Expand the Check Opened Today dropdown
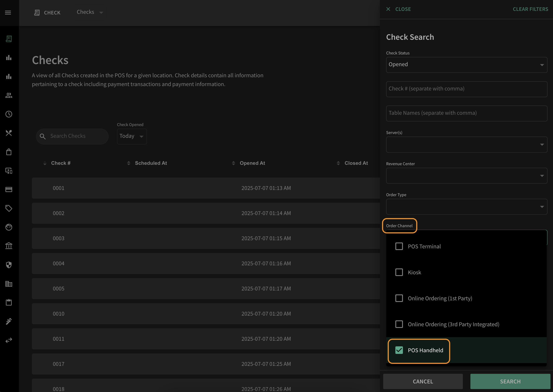 (132, 136)
